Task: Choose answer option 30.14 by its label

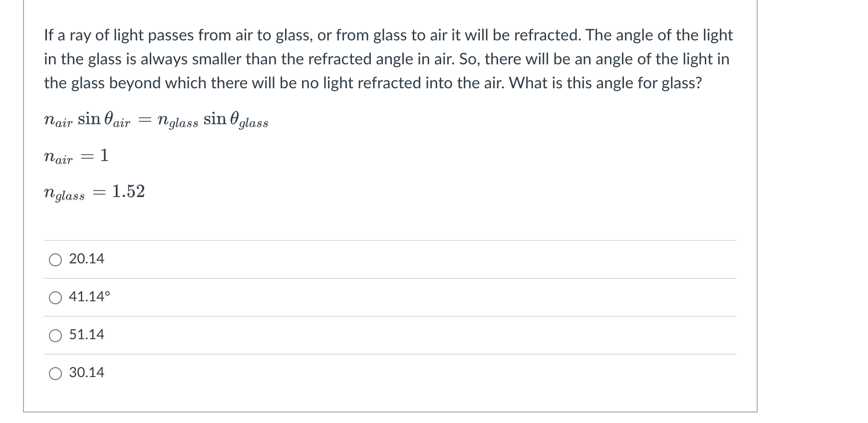Action: pyautogui.click(x=86, y=372)
